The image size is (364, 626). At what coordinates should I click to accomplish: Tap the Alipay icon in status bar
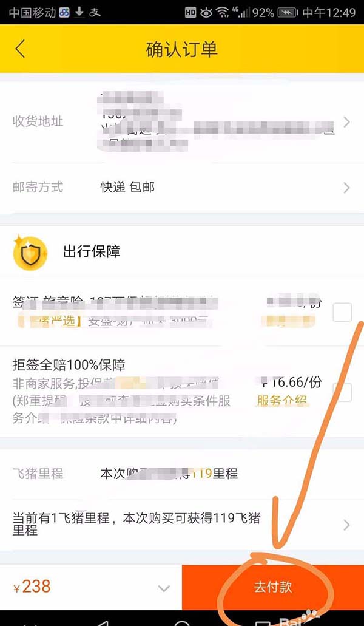point(95,12)
